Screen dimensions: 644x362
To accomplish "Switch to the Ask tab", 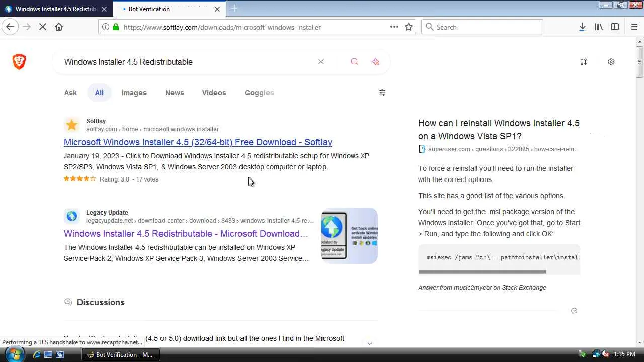I will [x=70, y=93].
